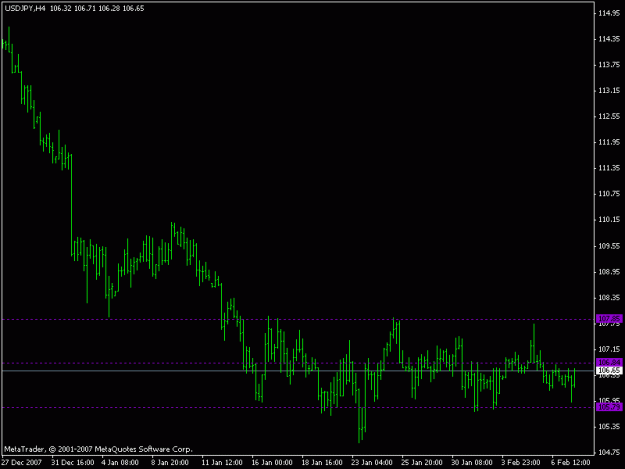
Task: Click the 111.35 price scale value
Action: click(x=609, y=168)
